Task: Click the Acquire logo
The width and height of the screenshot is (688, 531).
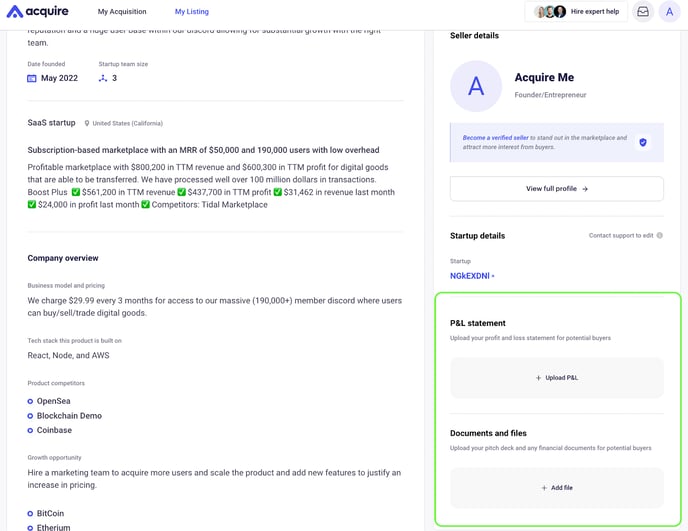Action: click(x=38, y=11)
